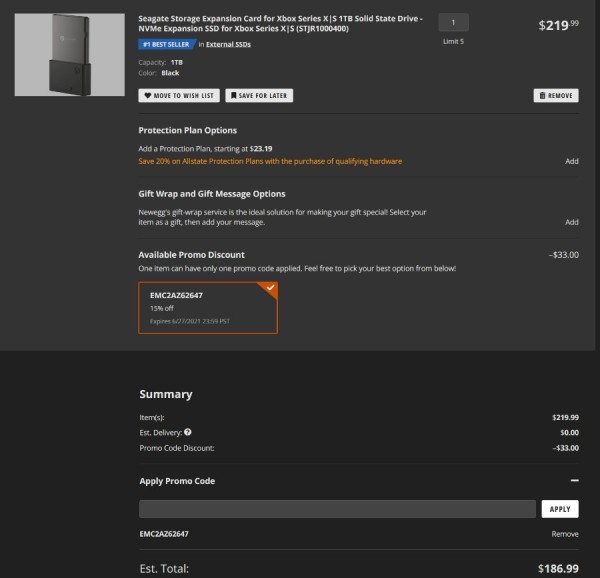Select the Summary heading
600x578 pixels.
(x=166, y=394)
